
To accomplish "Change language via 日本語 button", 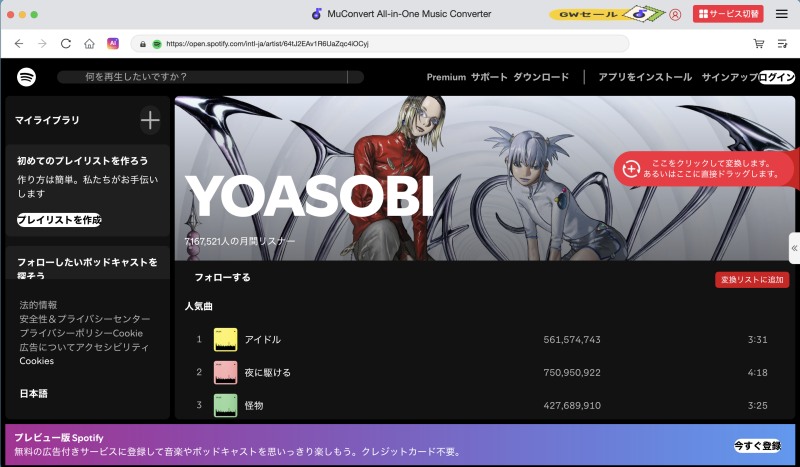I will point(34,394).
